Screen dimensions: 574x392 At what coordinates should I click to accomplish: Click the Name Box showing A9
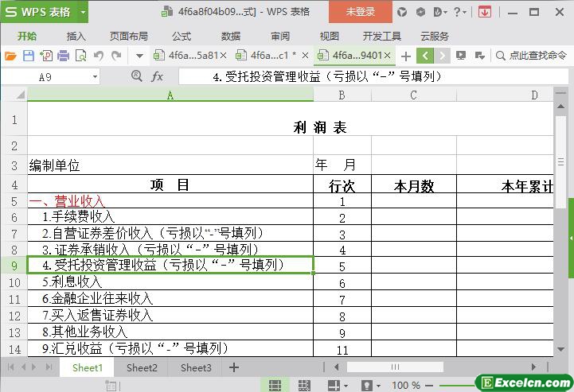(x=45, y=77)
